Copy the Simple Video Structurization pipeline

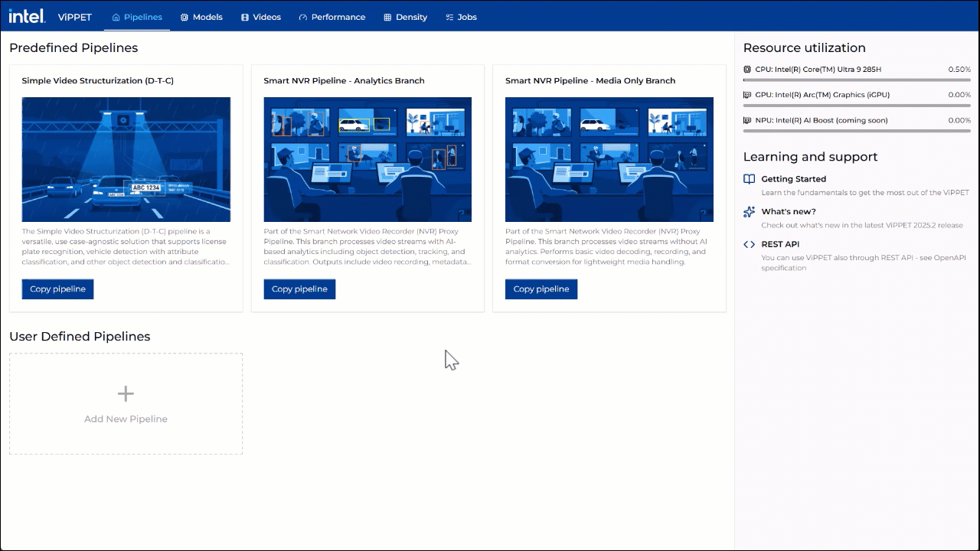[57, 289]
